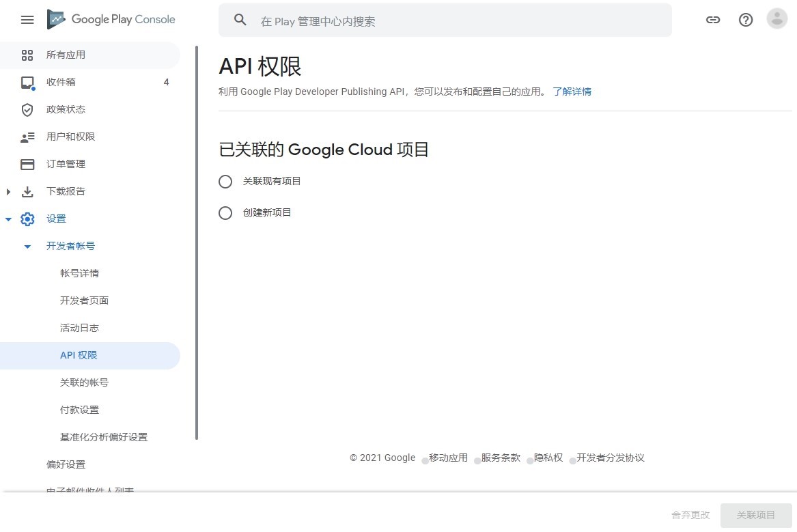This screenshot has width=797, height=532.
Task: Select the 创建新项目 radio button
Action: coord(225,213)
